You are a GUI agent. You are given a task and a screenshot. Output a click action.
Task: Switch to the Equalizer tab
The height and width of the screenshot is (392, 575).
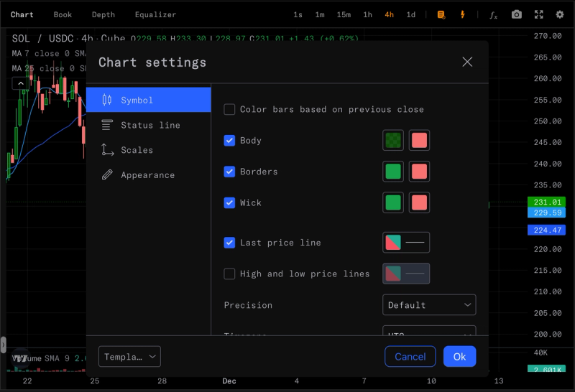(x=155, y=14)
